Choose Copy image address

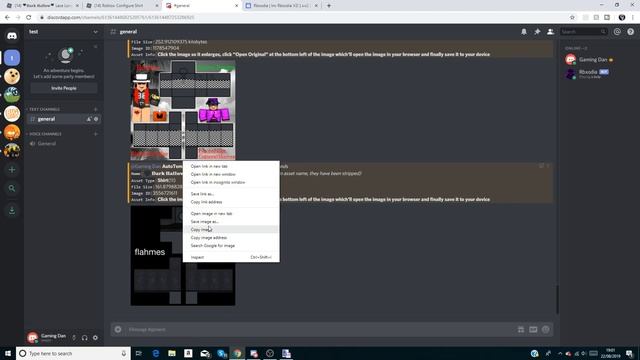point(231,238)
